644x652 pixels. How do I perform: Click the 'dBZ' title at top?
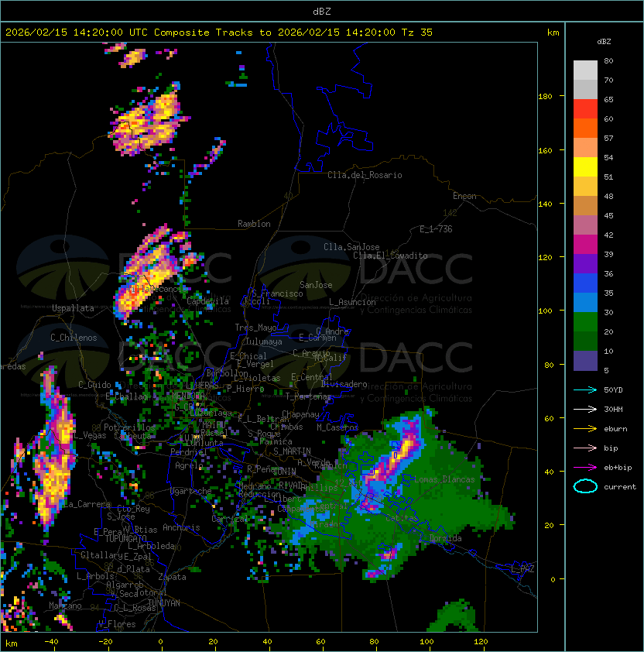point(322,12)
